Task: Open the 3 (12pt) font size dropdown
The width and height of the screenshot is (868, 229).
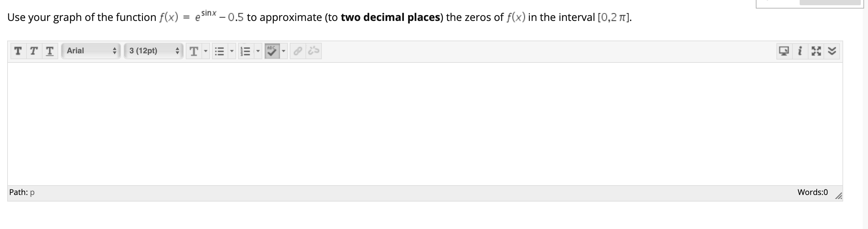Action: pyautogui.click(x=153, y=51)
